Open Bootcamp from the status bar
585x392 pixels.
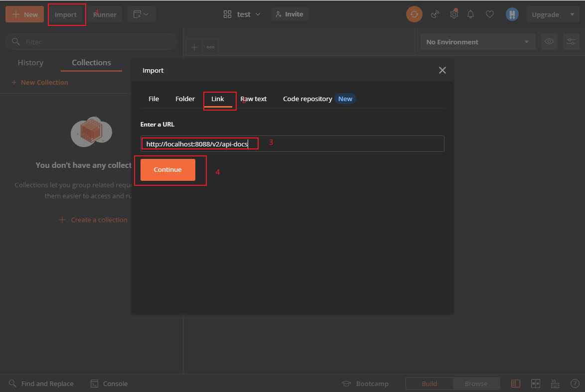tap(365, 384)
